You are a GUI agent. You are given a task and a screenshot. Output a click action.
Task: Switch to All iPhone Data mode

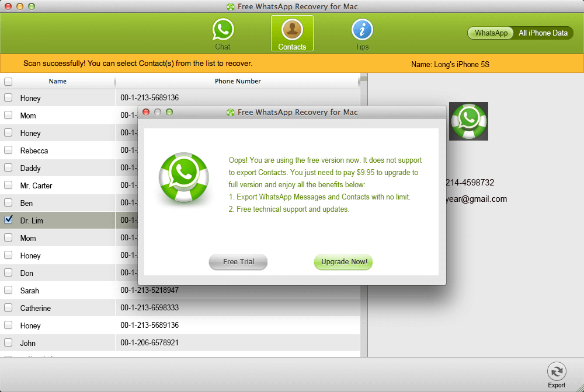click(x=543, y=33)
